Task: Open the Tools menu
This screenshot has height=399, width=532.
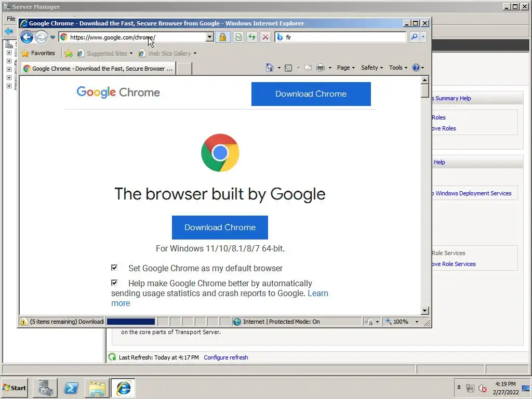Action: click(398, 68)
